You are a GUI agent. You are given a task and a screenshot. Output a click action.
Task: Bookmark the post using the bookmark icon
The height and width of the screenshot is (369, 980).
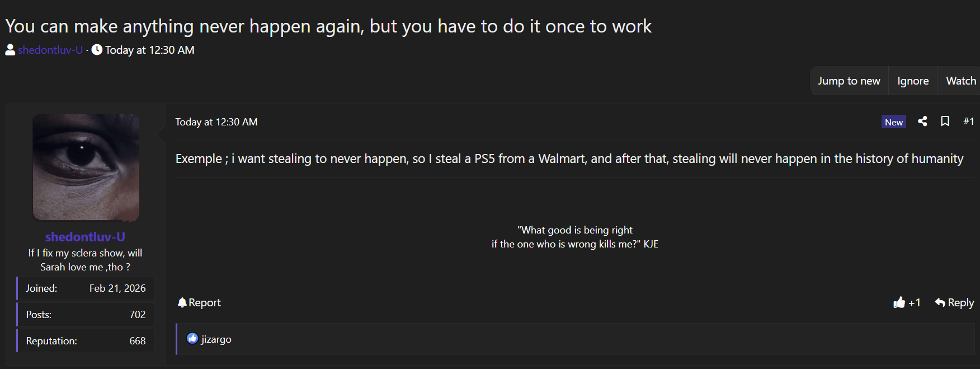point(945,121)
